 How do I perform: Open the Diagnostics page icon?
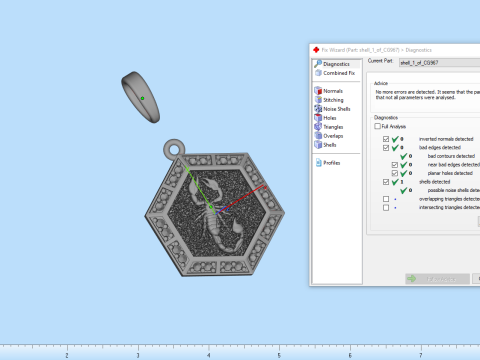tap(318, 64)
